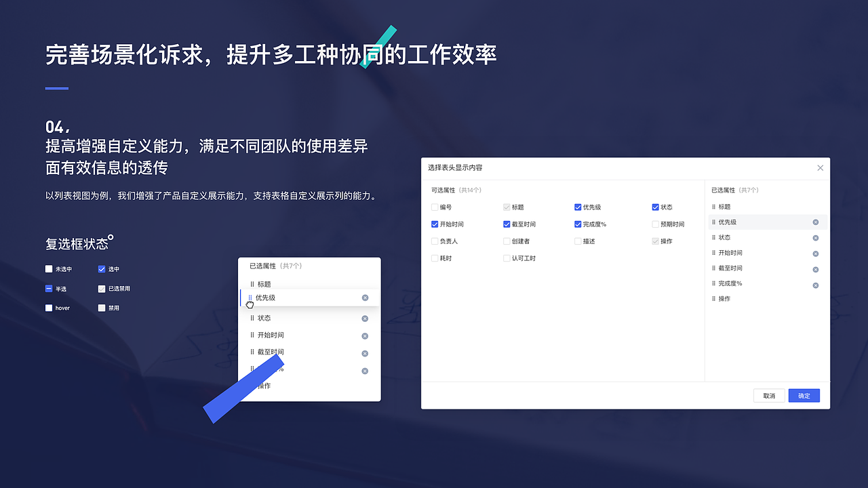Remove 状态 via x icon in popup
This screenshot has width=868, height=488.
(x=365, y=317)
